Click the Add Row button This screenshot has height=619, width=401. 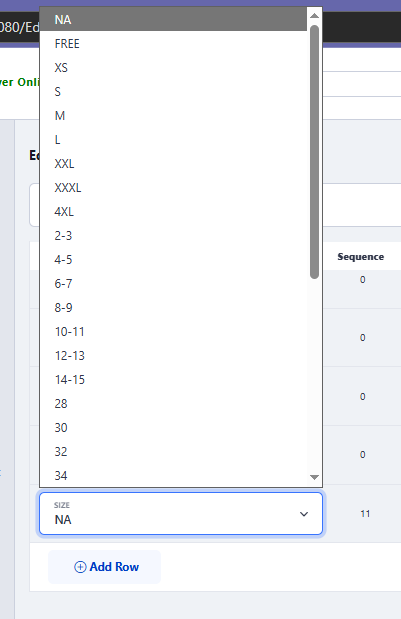coord(105,567)
